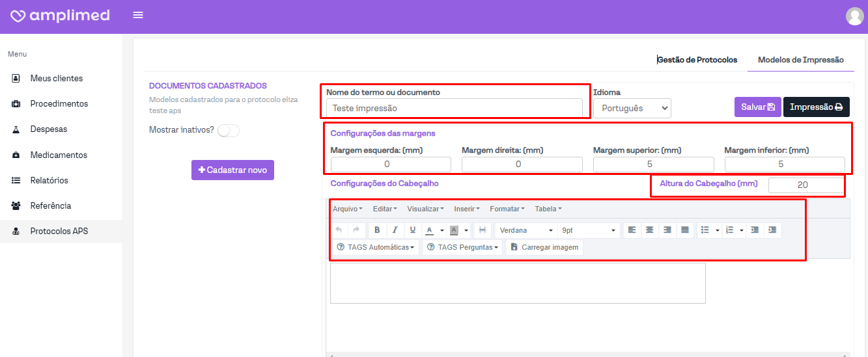Open the text color picker swatch
The height and width of the screenshot is (357, 868).
tap(430, 230)
